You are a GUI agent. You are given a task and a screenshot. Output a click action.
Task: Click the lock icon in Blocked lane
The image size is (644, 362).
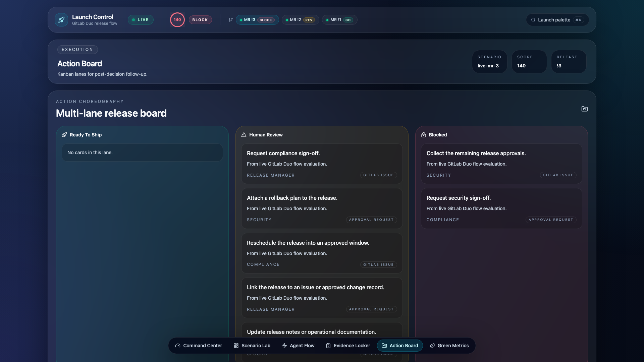[424, 135]
